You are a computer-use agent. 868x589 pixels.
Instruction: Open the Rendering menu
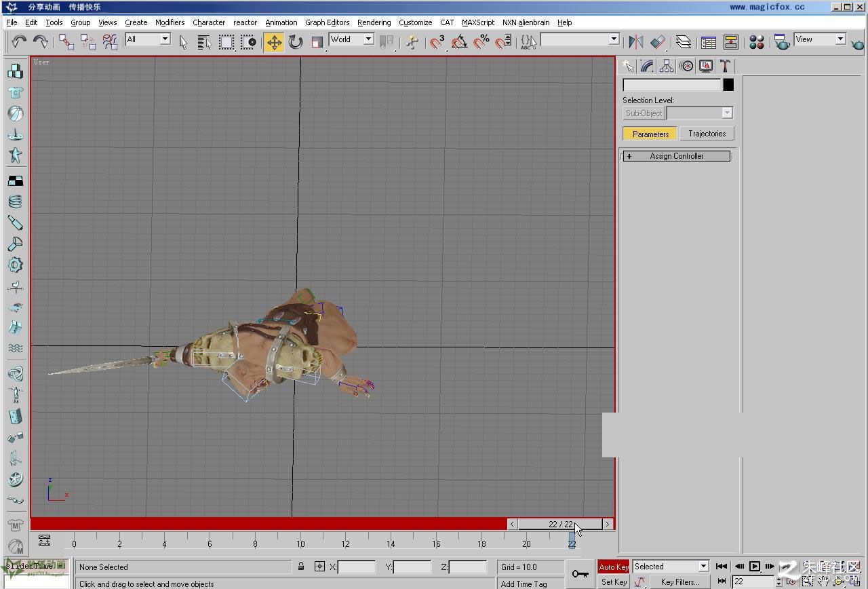pos(374,22)
